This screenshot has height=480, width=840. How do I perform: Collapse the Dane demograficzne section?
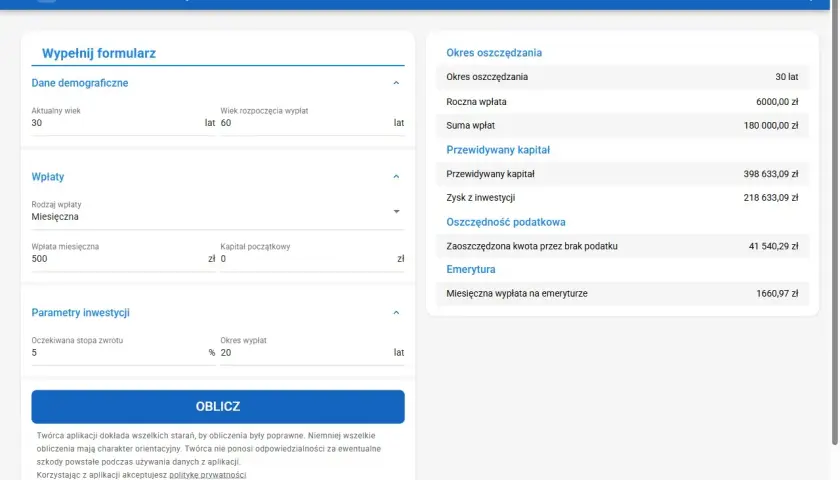(x=396, y=83)
